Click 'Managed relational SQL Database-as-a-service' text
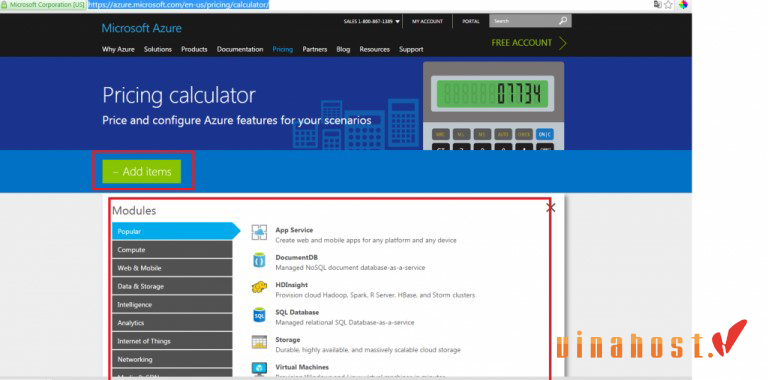Image resolution: width=768 pixels, height=380 pixels. tap(345, 323)
